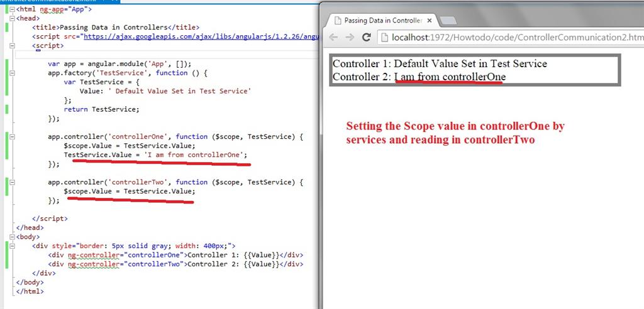Click the var app = angular.module line

point(119,64)
